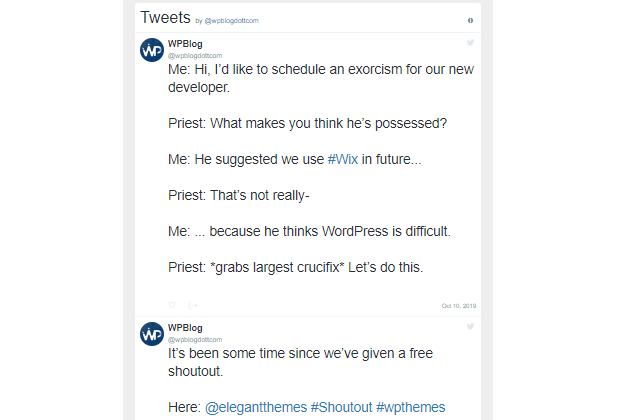Like the exorcism tweet with heart icon
The image size is (626, 420).
point(172,305)
